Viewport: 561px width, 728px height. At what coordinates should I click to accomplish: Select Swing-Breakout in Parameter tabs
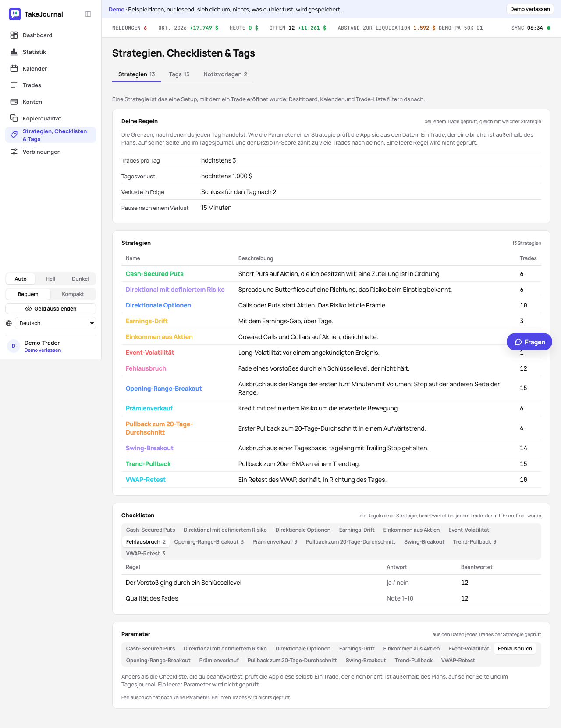tap(366, 661)
